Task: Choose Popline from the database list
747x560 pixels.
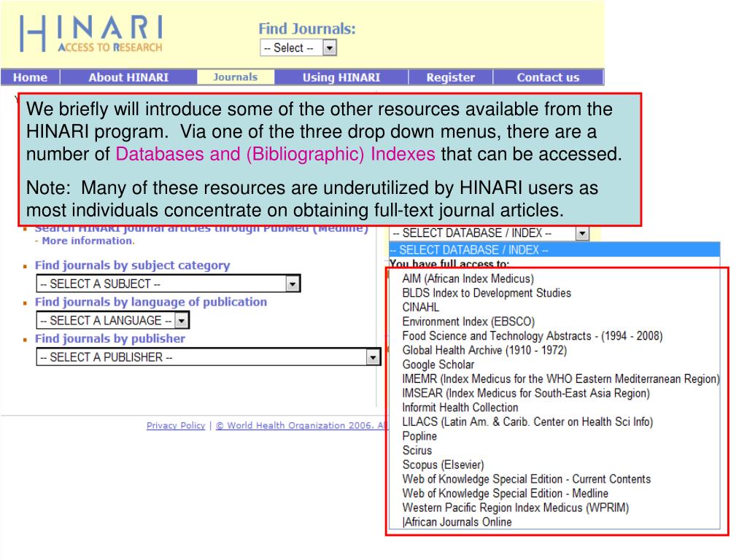Action: tap(419, 436)
